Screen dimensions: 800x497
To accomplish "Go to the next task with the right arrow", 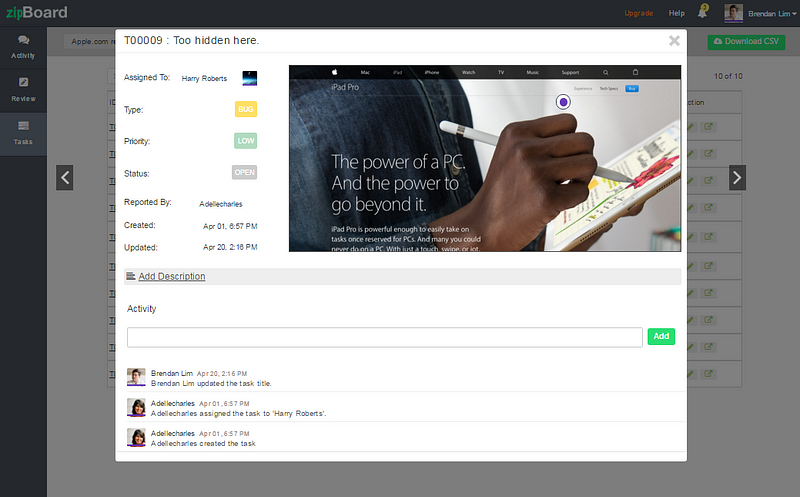I will [737, 178].
